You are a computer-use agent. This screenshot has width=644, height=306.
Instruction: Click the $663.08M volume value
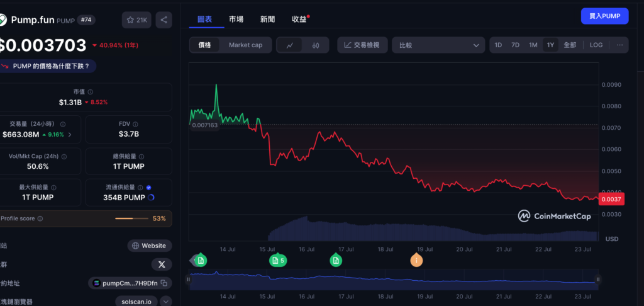21,135
